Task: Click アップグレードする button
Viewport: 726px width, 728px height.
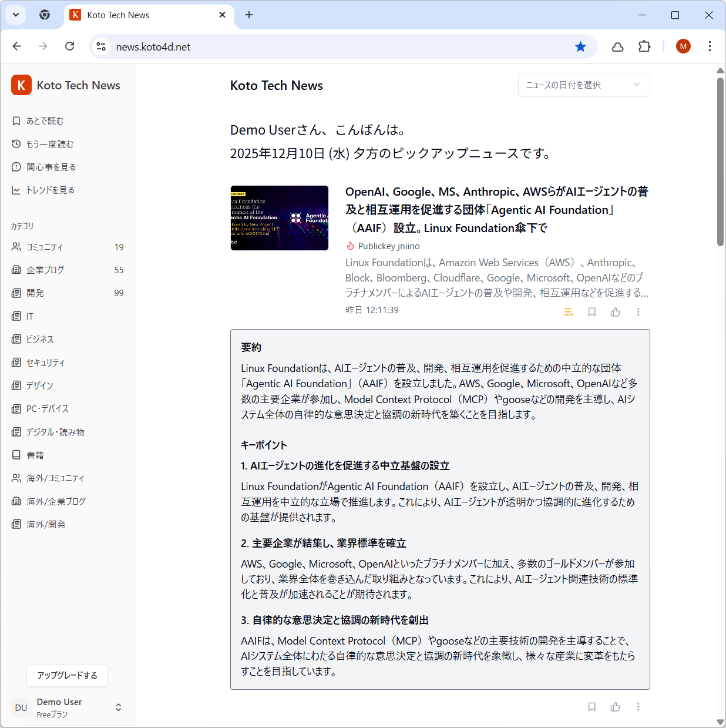Action: click(67, 676)
